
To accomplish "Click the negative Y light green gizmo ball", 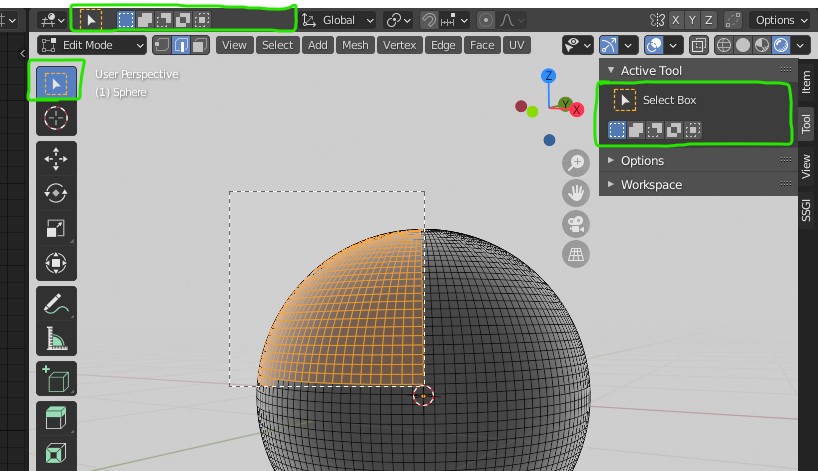I will pos(532,112).
